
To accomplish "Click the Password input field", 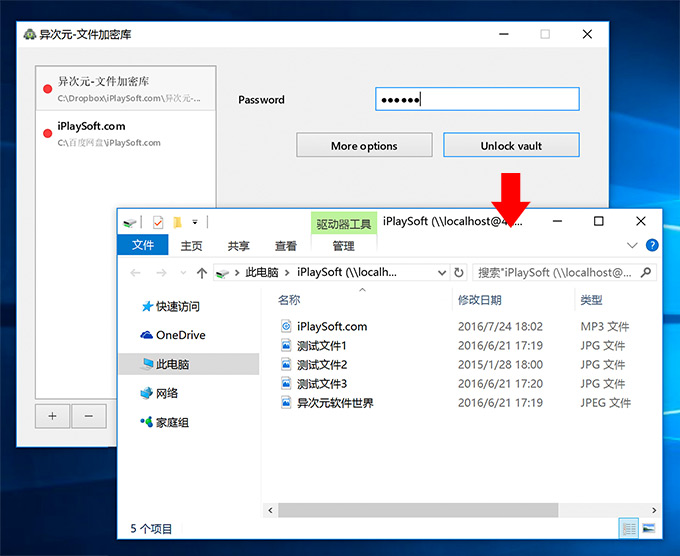I will [477, 99].
